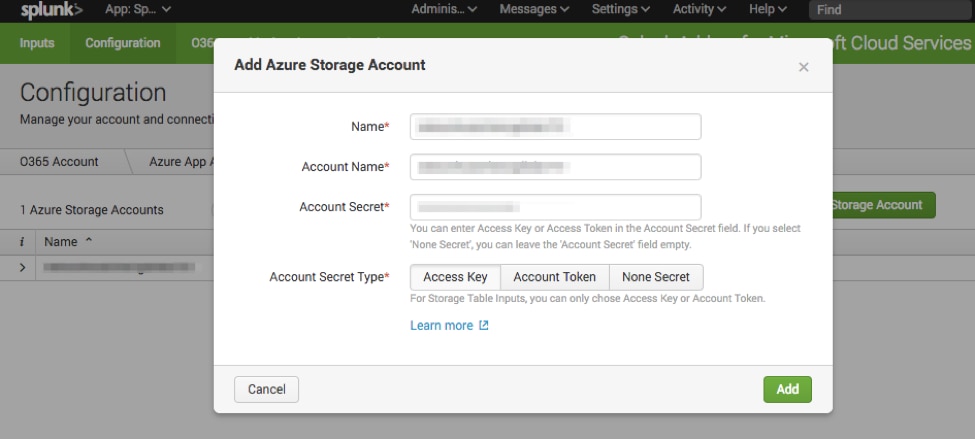
Task: Choose None Secret as secret type
Action: [x=656, y=277]
